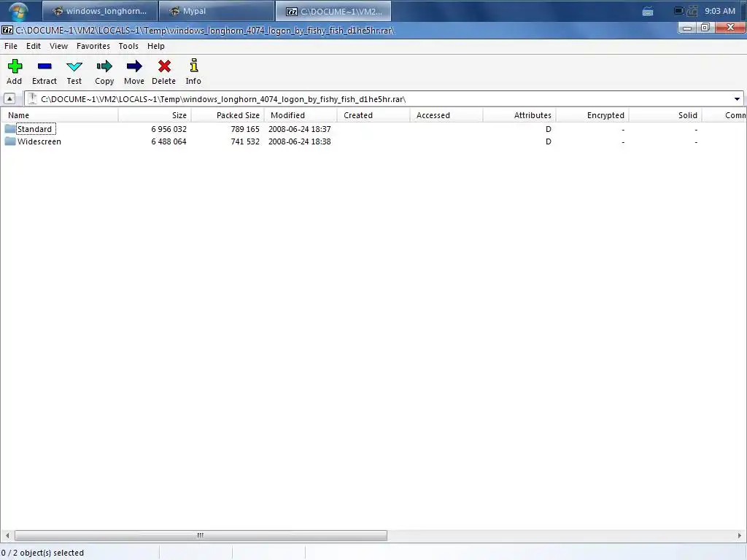Run archive Test from the toolbar

[x=74, y=66]
